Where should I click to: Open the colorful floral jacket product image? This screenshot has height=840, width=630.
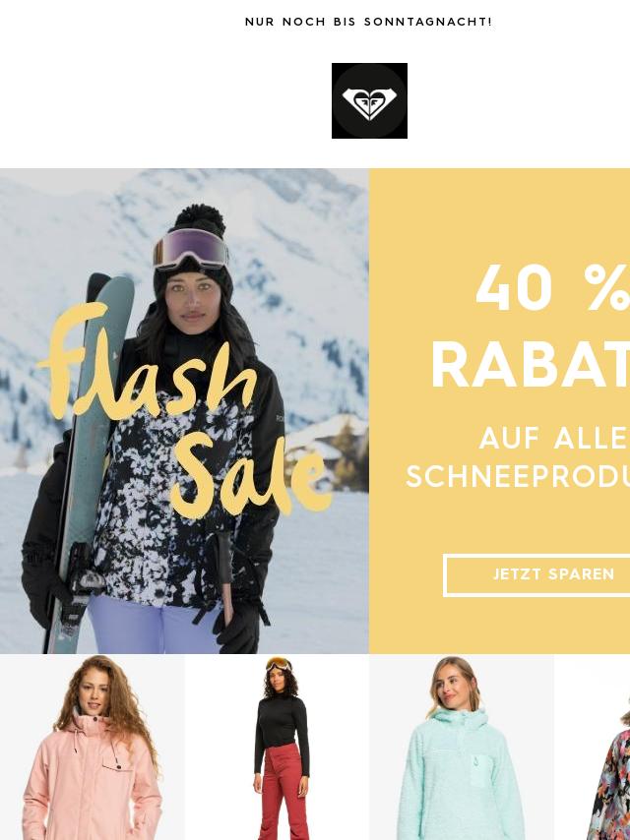pos(592,747)
